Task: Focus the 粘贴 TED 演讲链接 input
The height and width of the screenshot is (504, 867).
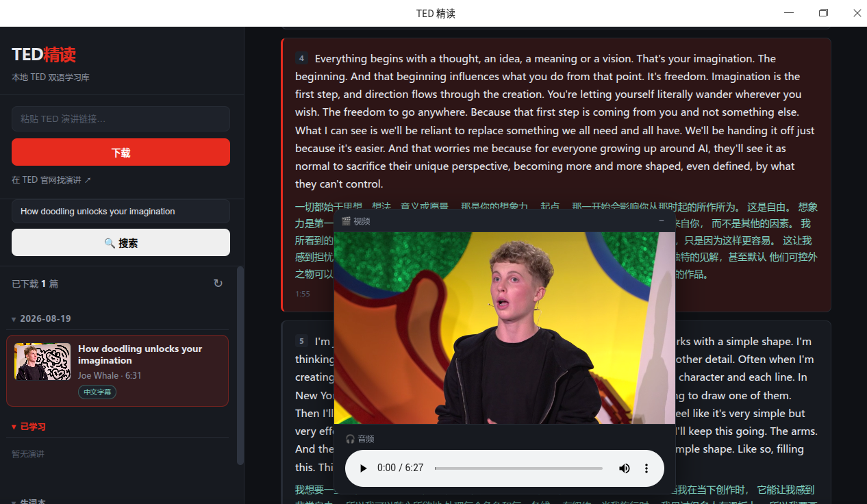Action: coord(121,118)
